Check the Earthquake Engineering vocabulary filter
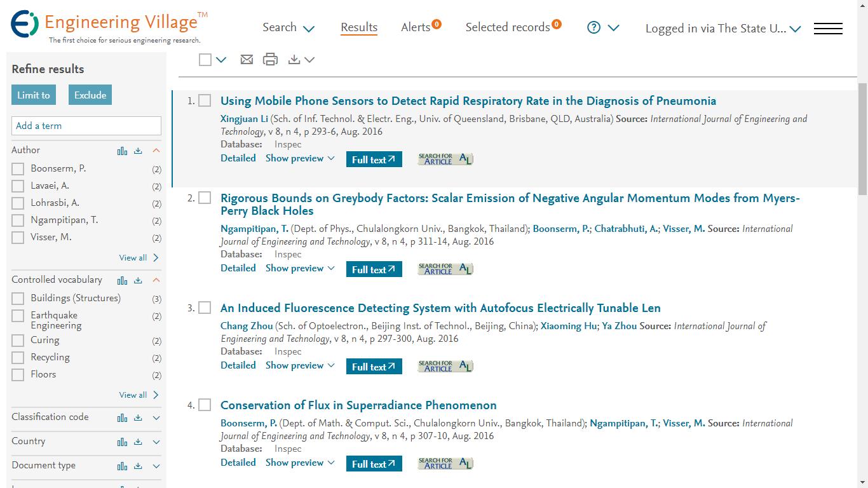Screen dimensions: 868x488 pos(17,316)
